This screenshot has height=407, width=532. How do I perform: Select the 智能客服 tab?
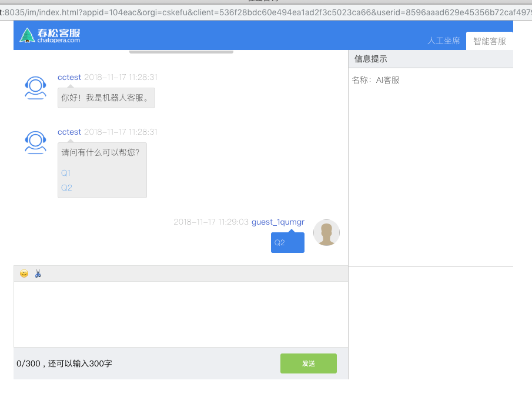pyautogui.click(x=490, y=41)
